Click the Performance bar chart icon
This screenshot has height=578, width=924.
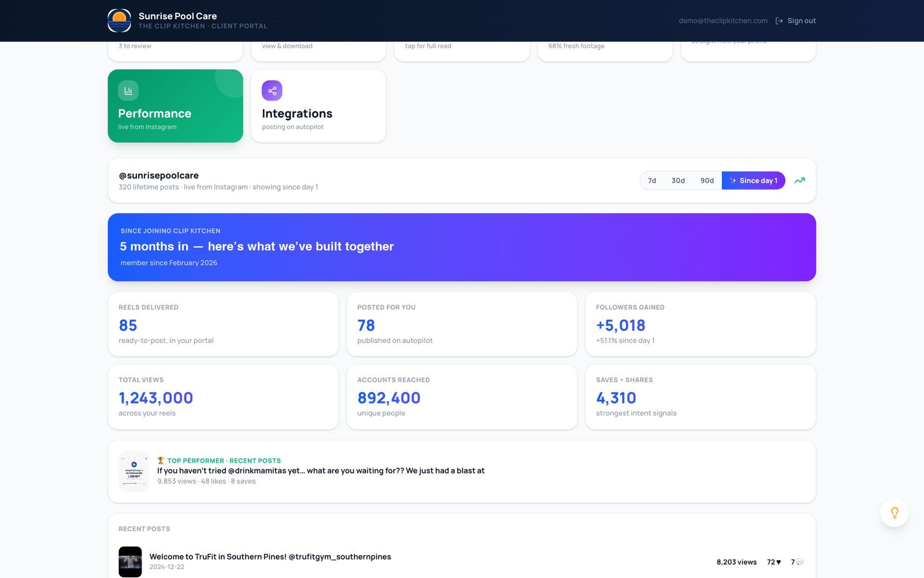click(x=128, y=91)
